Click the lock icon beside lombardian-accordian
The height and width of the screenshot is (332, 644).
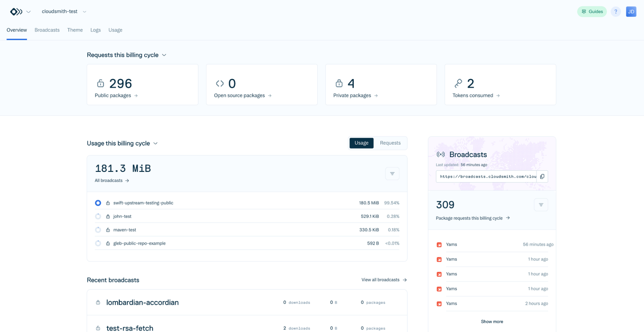[98, 302]
